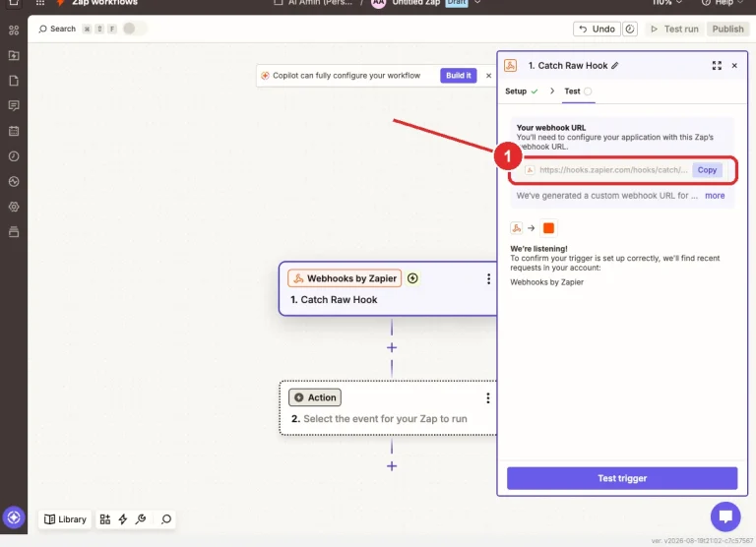Launch the Copilot AI icon at sidebar bottom

14,517
